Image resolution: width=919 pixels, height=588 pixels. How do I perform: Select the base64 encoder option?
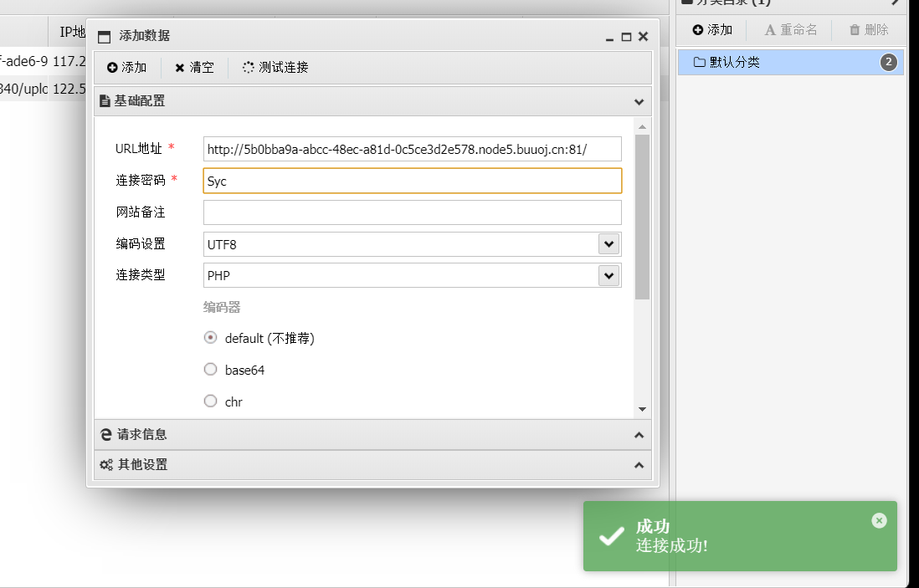coord(211,370)
